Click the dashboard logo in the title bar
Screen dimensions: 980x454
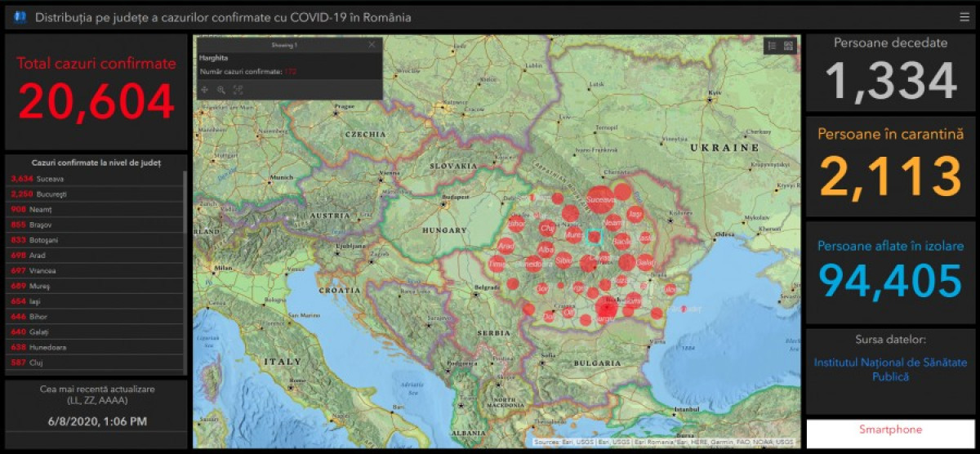tap(20, 17)
